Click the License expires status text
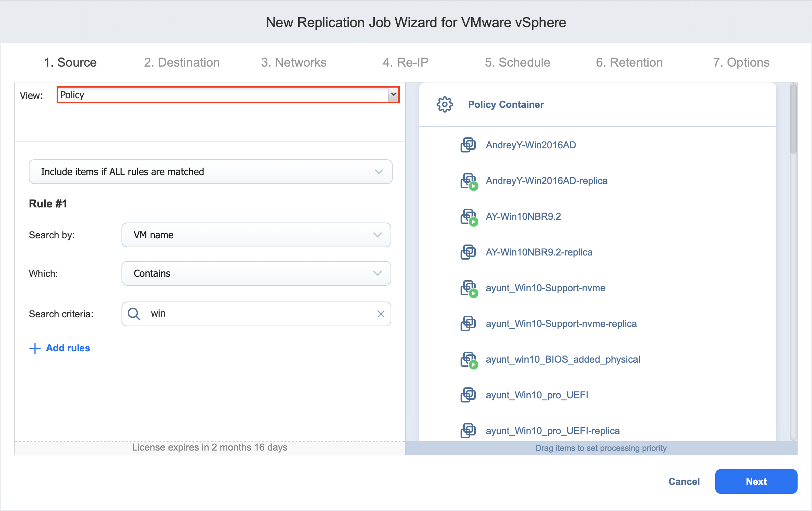812x511 pixels. [210, 447]
